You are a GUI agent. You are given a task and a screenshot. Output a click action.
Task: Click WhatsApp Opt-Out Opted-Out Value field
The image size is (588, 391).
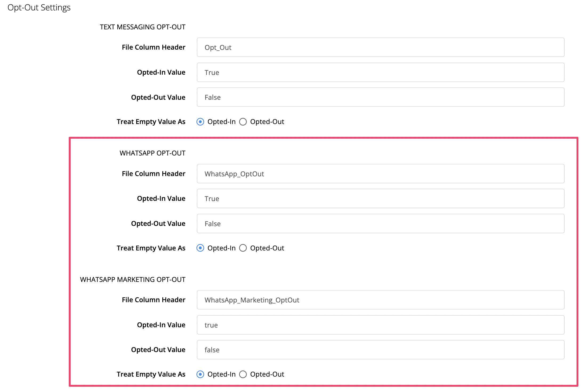[x=380, y=224]
